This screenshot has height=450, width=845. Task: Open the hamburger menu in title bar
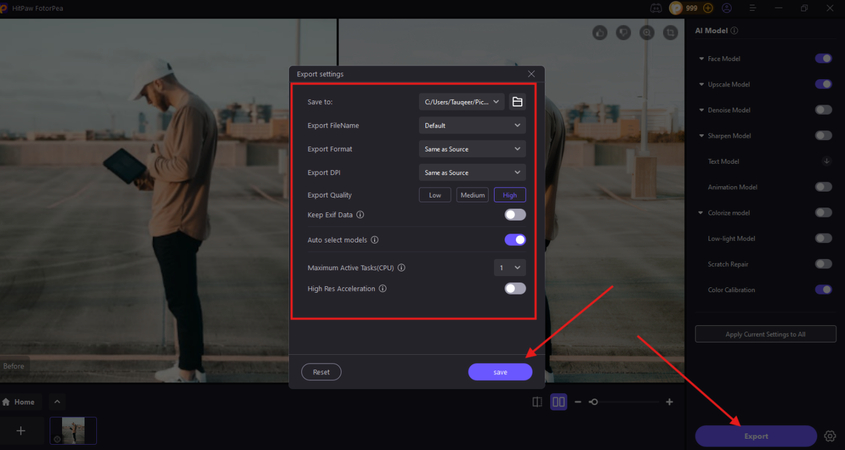753,8
